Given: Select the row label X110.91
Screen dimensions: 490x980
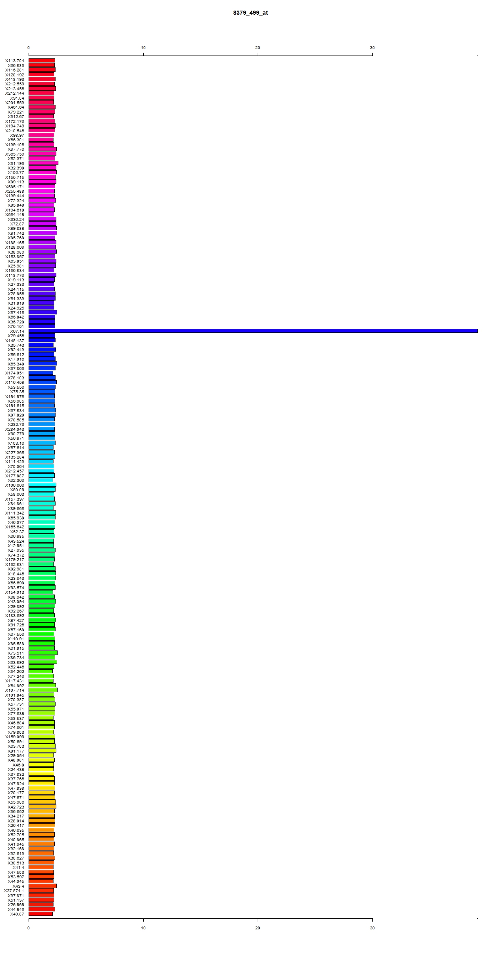Looking at the screenshot, I should [x=16, y=639].
